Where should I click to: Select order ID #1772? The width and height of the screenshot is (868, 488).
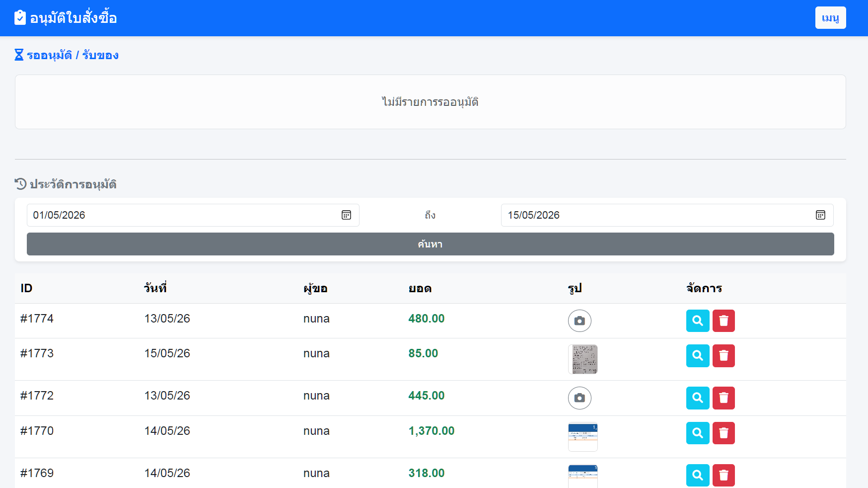[x=37, y=396]
